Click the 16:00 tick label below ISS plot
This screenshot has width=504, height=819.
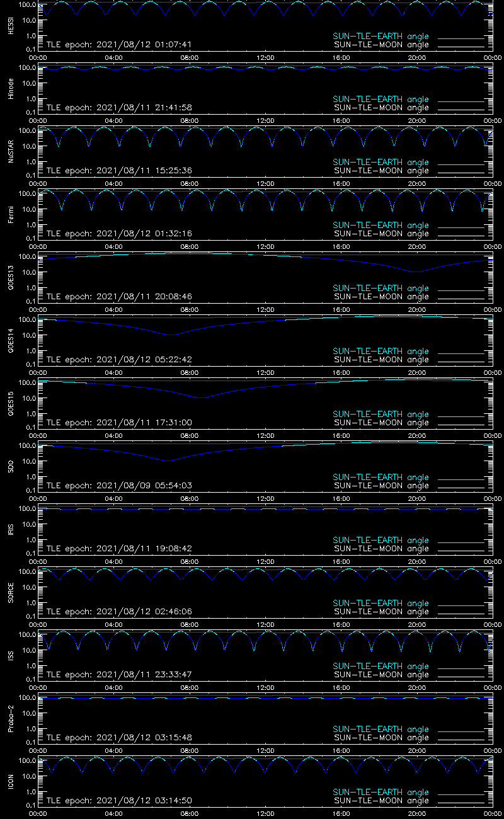coord(341,687)
